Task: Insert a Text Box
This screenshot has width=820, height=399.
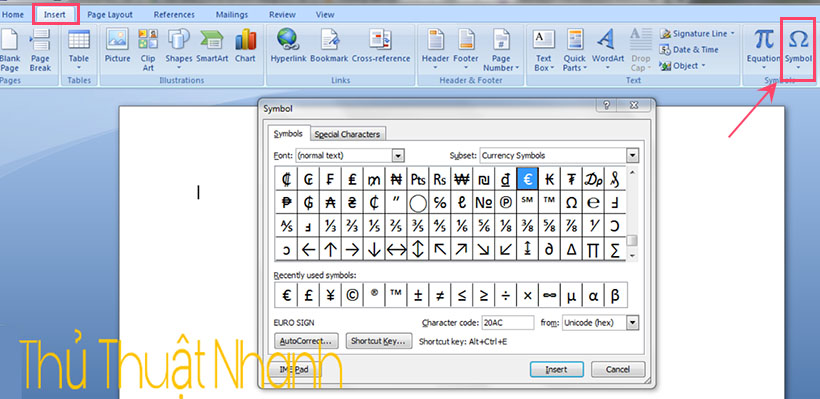Action: pos(544,50)
